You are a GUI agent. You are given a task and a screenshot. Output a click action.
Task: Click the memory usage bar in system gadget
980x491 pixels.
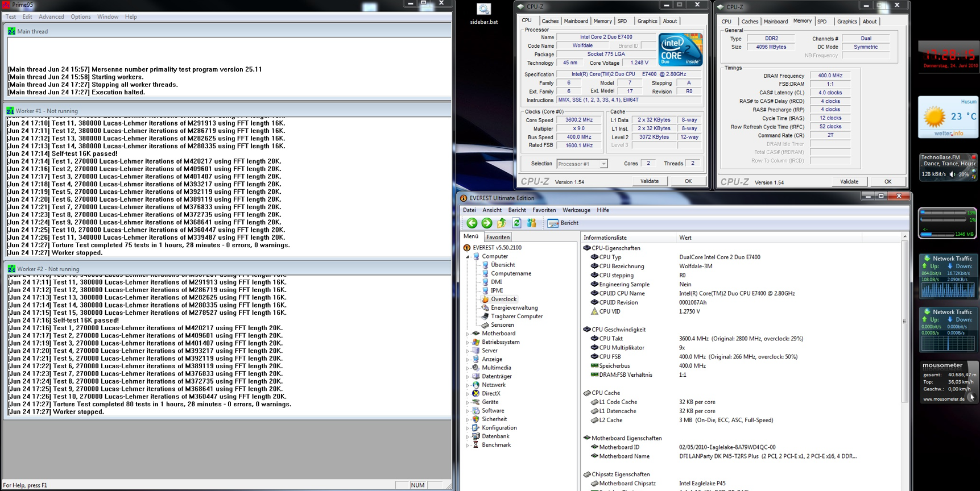coord(937,234)
